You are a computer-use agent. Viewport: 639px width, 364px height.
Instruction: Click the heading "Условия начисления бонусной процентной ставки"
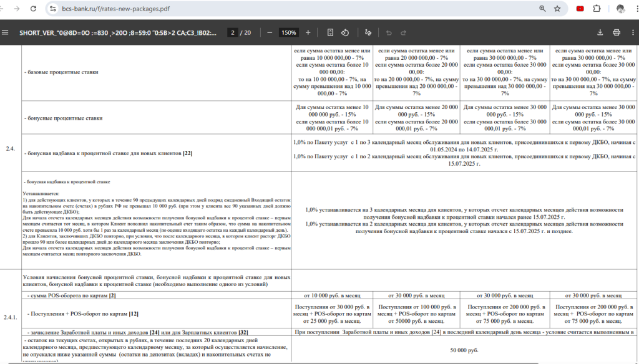pos(157,280)
